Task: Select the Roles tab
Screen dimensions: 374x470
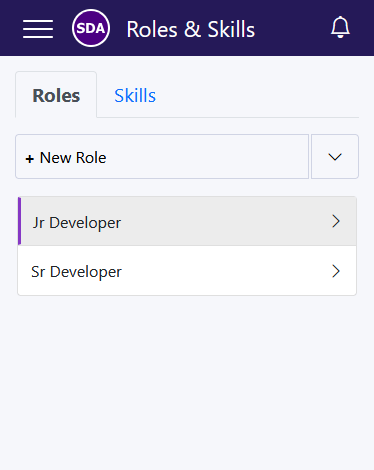Action: pyautogui.click(x=56, y=95)
